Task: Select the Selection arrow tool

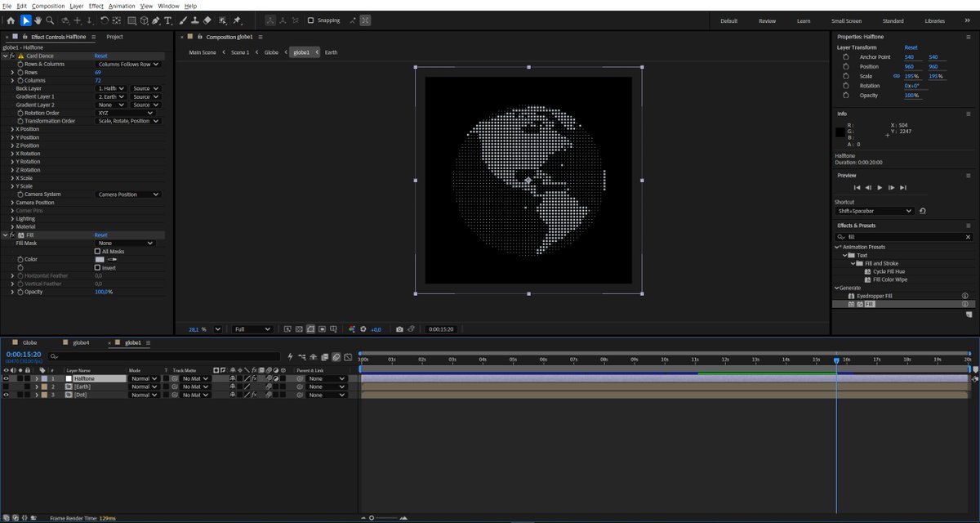Action: [25, 20]
